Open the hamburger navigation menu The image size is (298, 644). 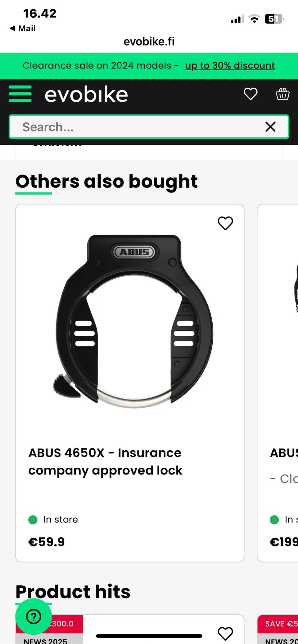coord(20,94)
